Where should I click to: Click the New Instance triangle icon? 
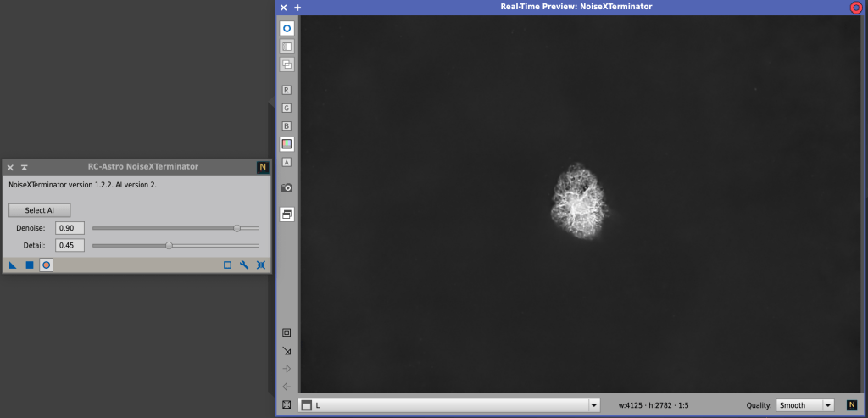[x=13, y=265]
